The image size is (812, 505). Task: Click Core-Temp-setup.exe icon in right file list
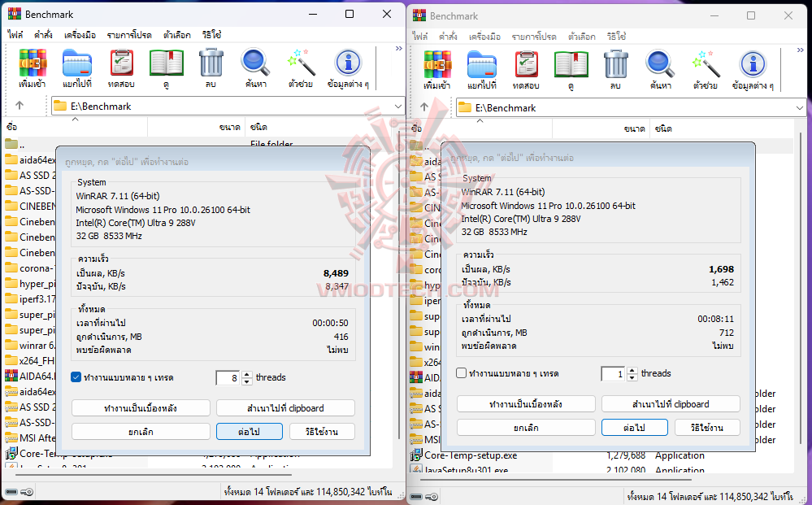tap(416, 455)
